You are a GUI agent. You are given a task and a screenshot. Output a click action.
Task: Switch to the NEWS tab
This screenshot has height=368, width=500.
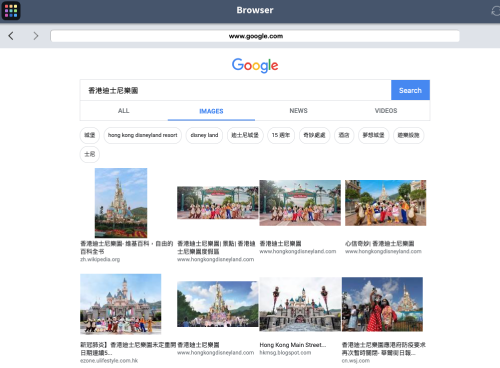(298, 111)
